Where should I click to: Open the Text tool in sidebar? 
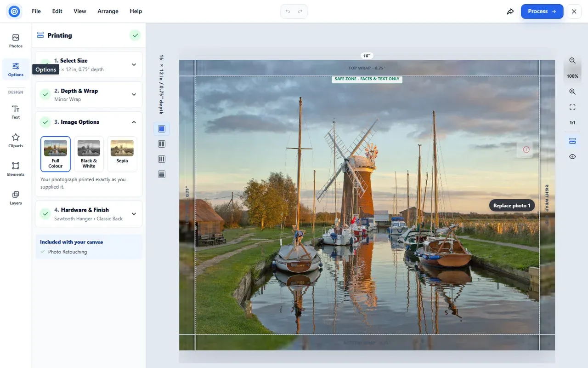[16, 112]
